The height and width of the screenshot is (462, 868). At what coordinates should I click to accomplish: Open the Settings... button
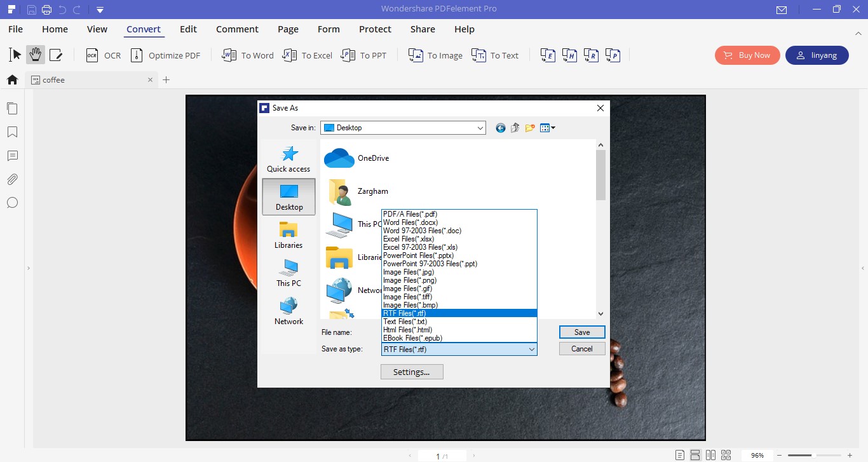(x=412, y=372)
